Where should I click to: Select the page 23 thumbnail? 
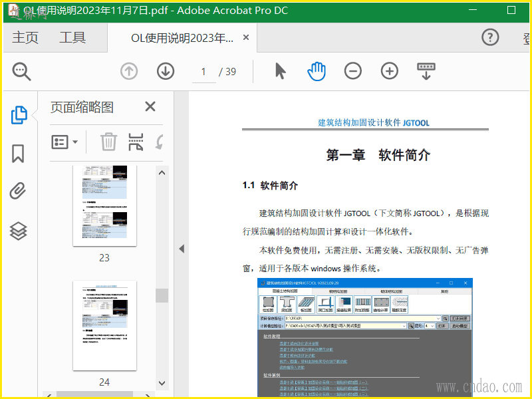(104, 205)
